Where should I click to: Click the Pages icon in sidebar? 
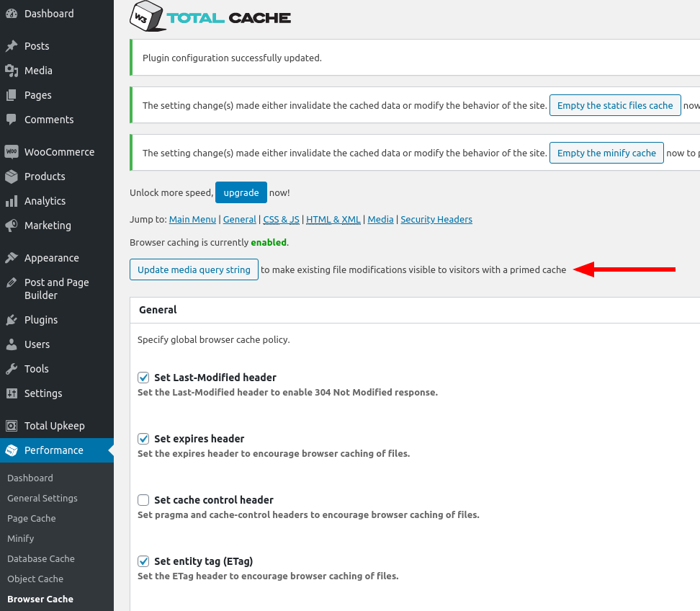(x=12, y=95)
